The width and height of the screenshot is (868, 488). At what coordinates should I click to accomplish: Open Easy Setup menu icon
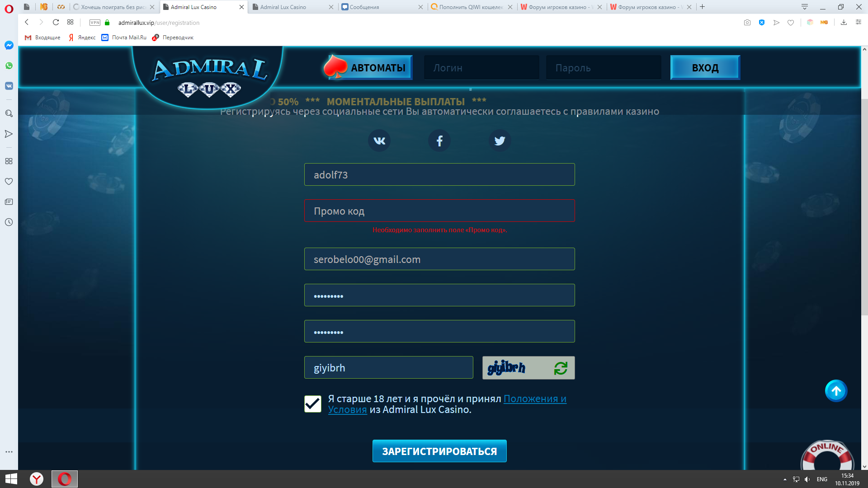pyautogui.click(x=859, y=22)
